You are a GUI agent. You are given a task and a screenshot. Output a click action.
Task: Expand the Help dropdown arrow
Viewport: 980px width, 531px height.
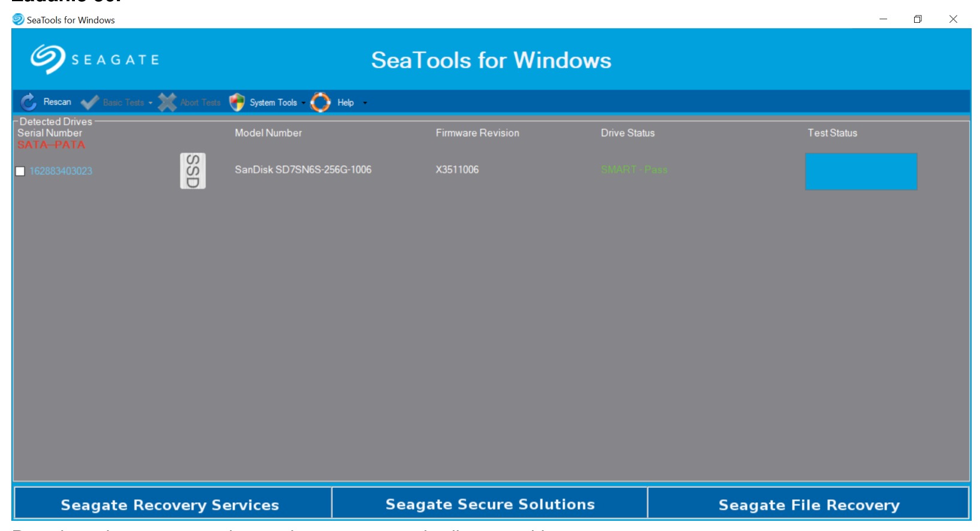coord(365,103)
